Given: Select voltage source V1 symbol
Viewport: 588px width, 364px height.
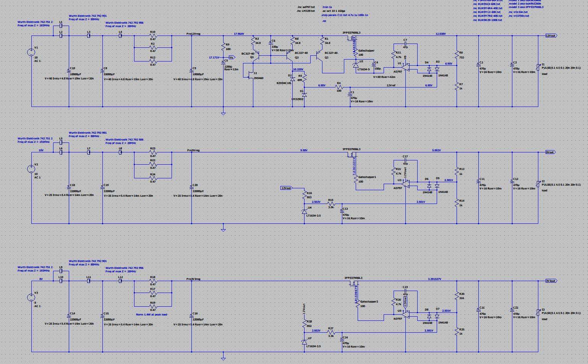Looking at the screenshot, I should 31,53.
